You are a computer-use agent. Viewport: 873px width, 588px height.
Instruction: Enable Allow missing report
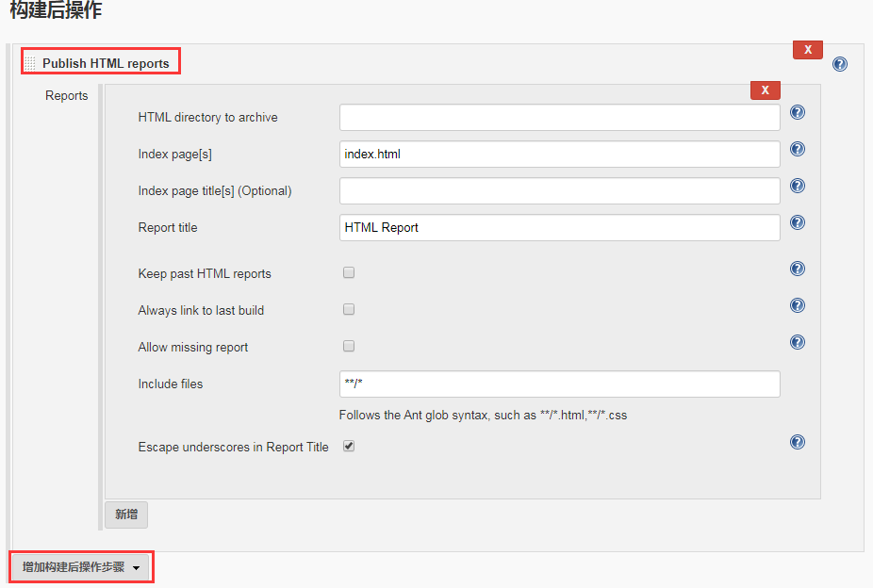pos(349,345)
